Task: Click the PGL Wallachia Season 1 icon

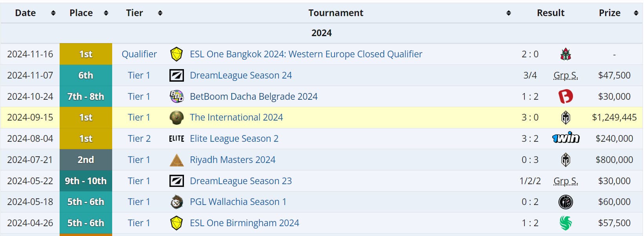Action: click(176, 202)
